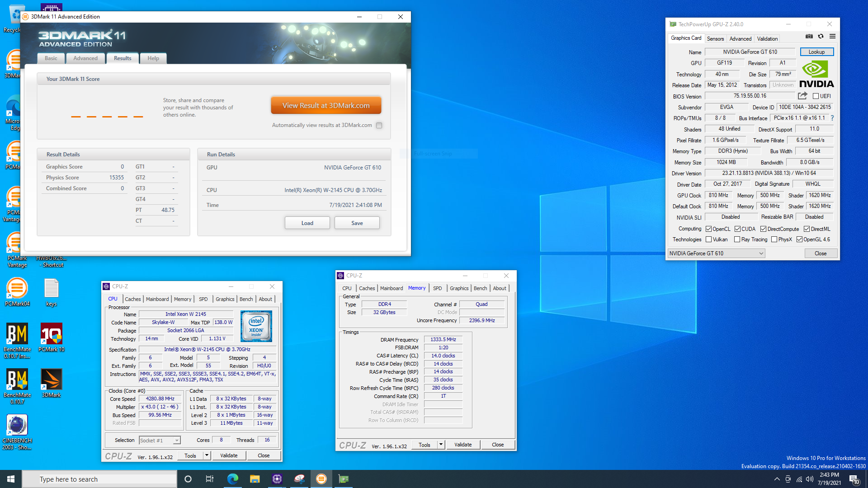Open BenchMate 0.10.7 desktop shortcut
Image resolution: width=868 pixels, height=488 pixels.
coord(17,386)
